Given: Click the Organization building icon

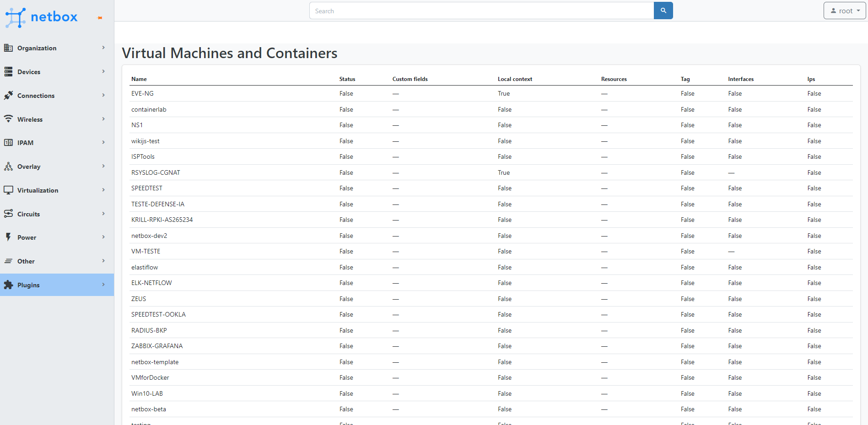Looking at the screenshot, I should (x=8, y=48).
